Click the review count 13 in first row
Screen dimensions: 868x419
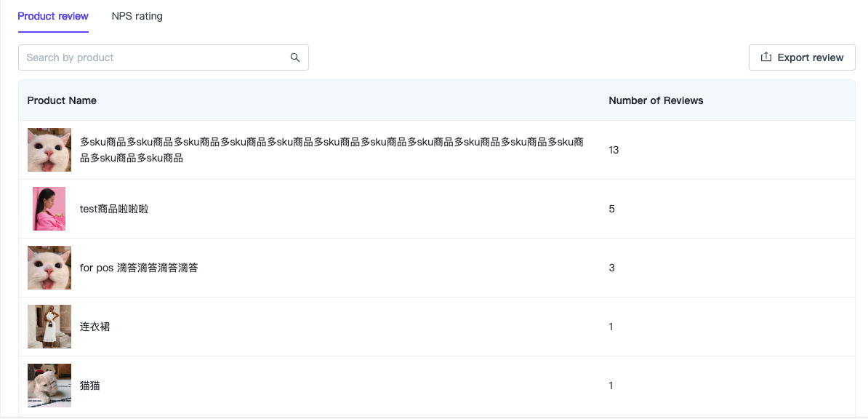pos(614,150)
